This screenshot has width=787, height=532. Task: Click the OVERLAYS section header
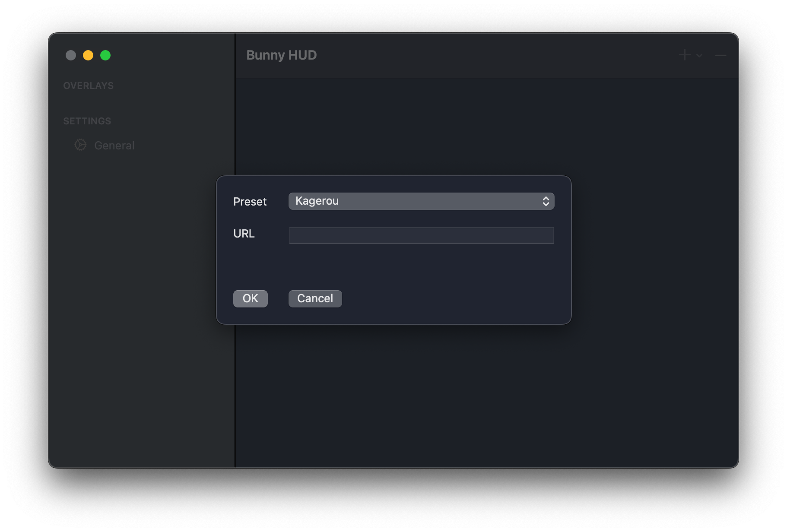pos(89,86)
